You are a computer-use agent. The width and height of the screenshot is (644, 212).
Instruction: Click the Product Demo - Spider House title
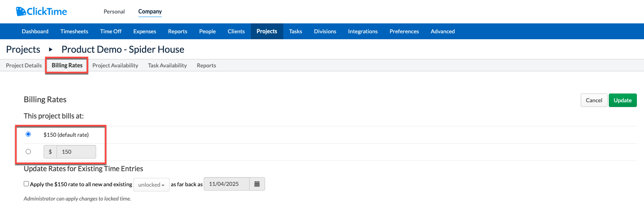(x=123, y=50)
